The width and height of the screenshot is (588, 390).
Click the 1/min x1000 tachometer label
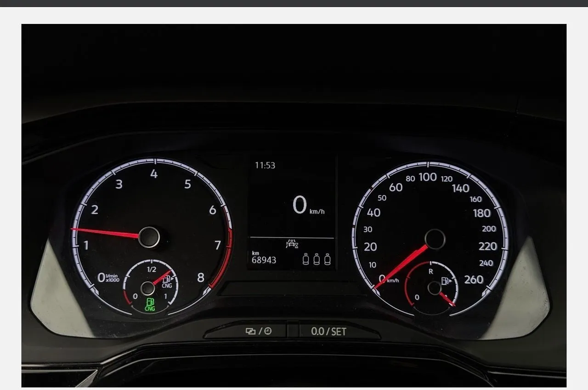click(x=113, y=278)
